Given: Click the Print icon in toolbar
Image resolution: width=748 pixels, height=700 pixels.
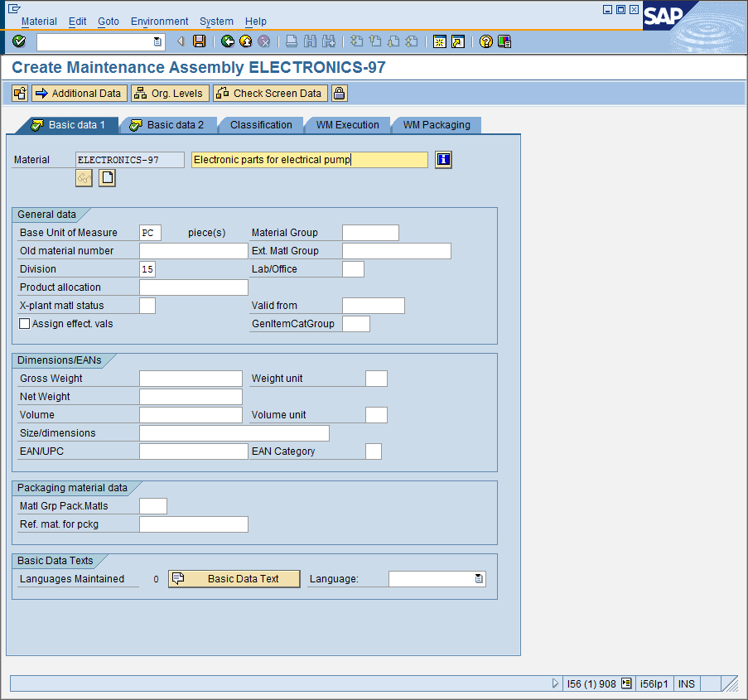Looking at the screenshot, I should [292, 41].
